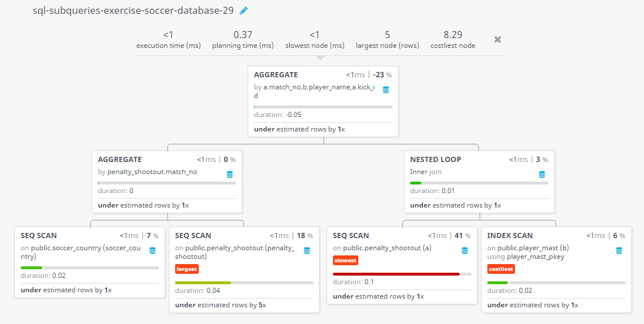The height and width of the screenshot is (324, 644).
Task: Expand SEQ SCAN on public.soccer_country title
Action: pyautogui.click(x=39, y=236)
